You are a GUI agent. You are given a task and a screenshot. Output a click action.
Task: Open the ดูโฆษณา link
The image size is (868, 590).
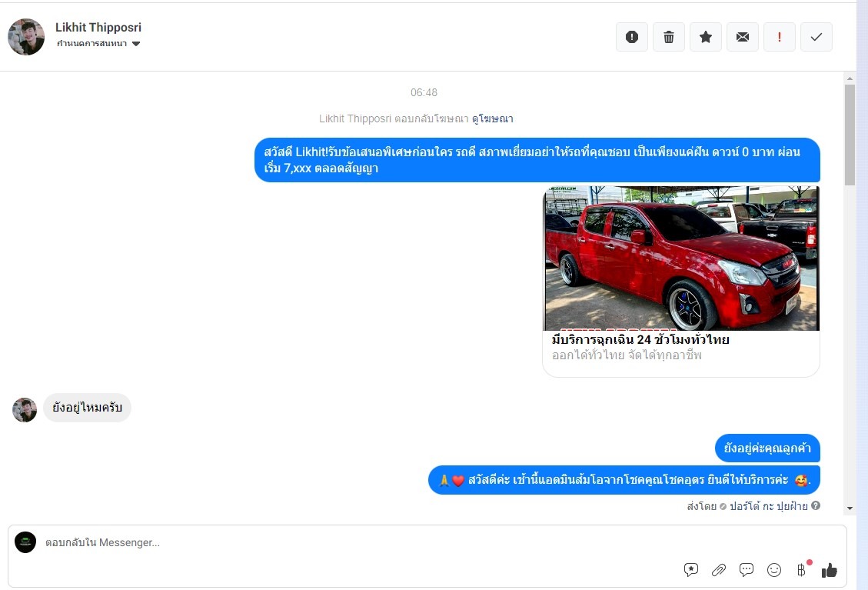(493, 118)
